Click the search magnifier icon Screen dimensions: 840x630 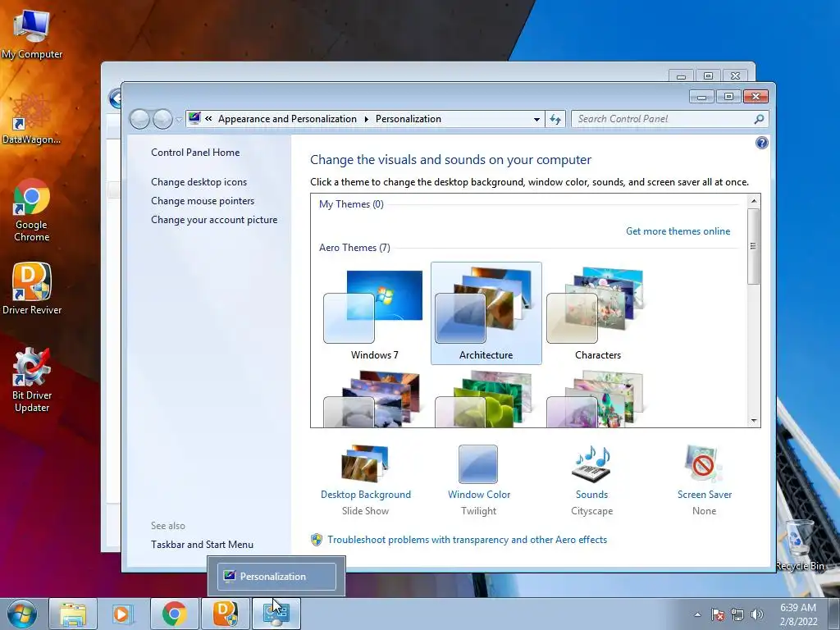pyautogui.click(x=759, y=119)
